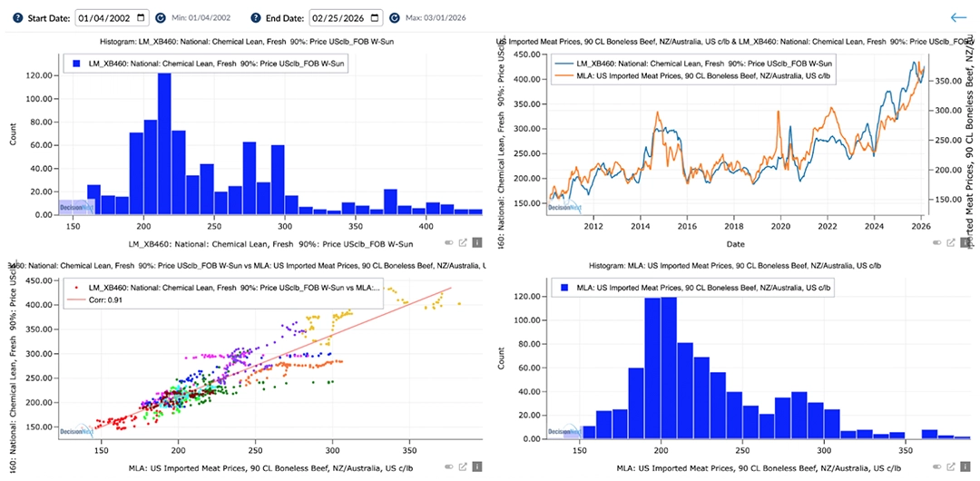Click the Start Date help question icon

pos(18,17)
